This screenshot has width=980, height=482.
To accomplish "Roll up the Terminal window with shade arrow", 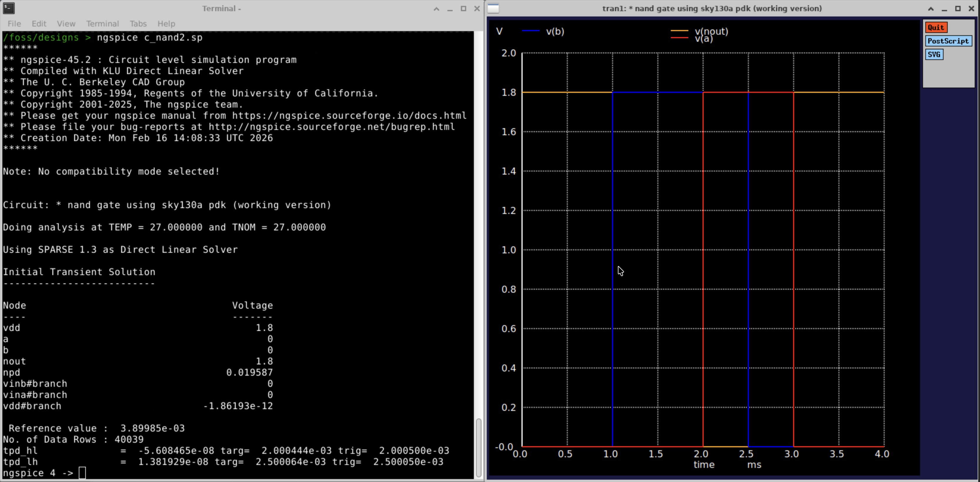I will [x=437, y=9].
